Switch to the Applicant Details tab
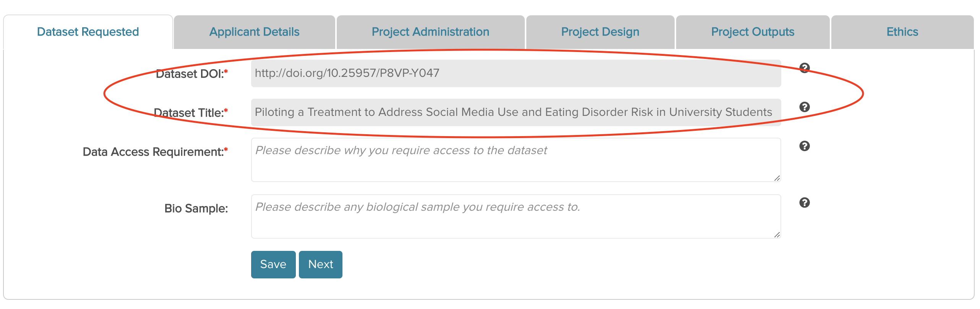Screen dimensions: 980x309 (x=254, y=32)
